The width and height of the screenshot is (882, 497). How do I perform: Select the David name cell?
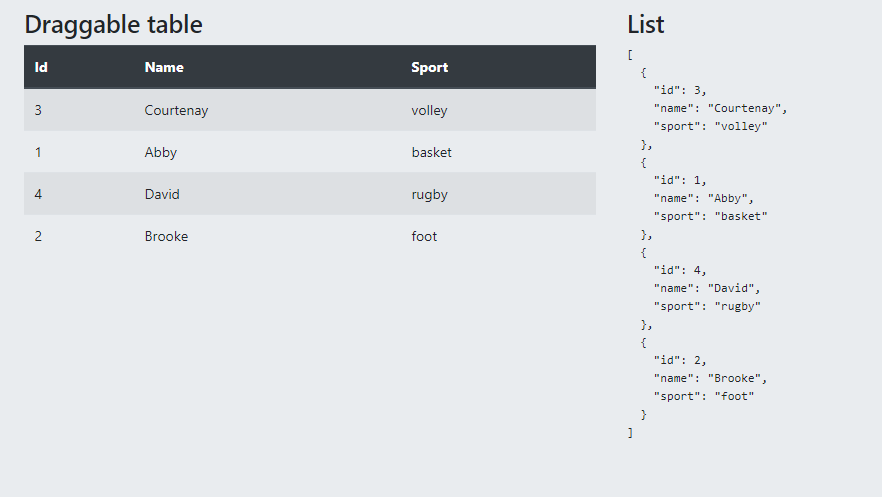[x=162, y=194]
